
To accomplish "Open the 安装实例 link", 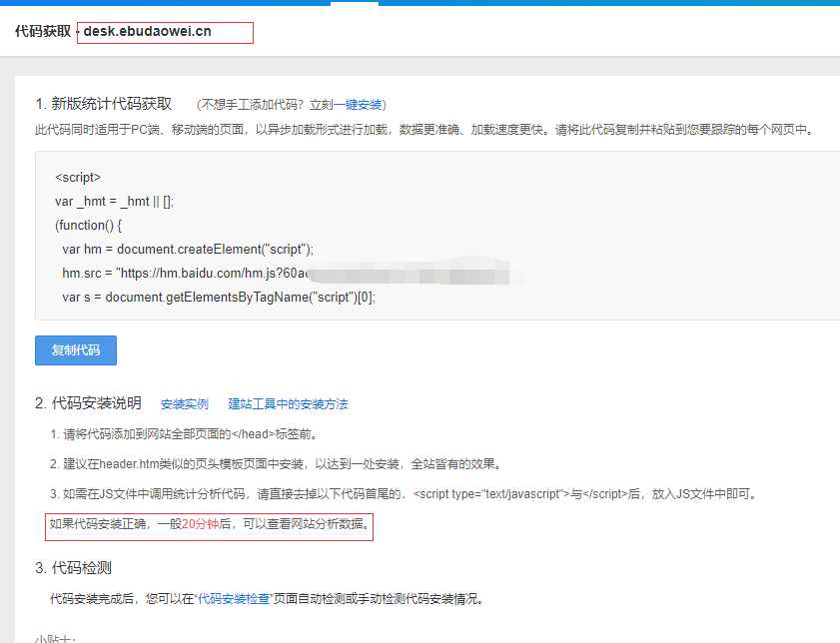I will [185, 403].
